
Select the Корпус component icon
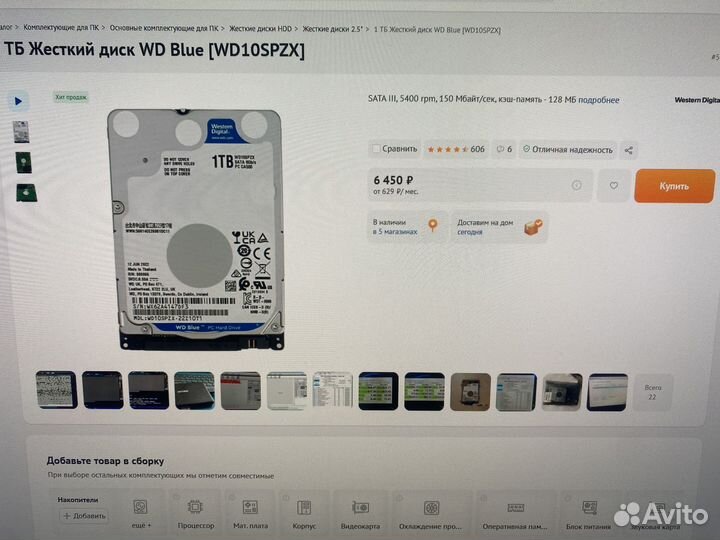coord(304,508)
